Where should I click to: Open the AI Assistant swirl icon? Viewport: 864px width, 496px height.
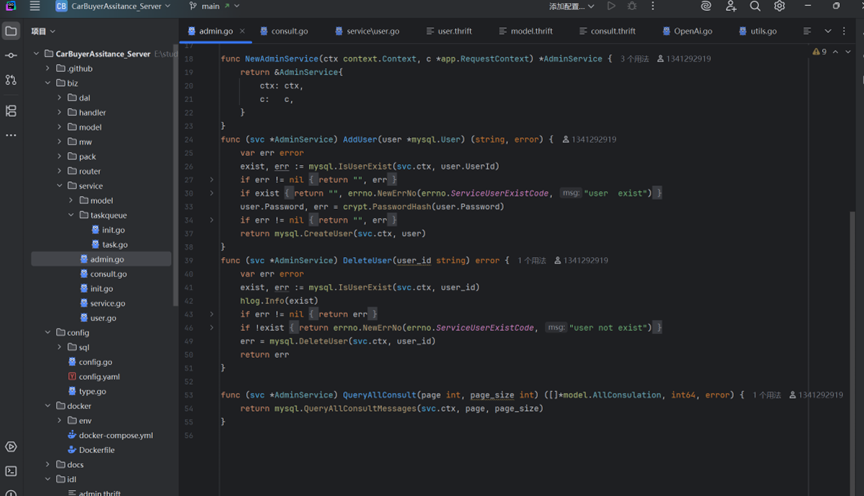point(706,6)
